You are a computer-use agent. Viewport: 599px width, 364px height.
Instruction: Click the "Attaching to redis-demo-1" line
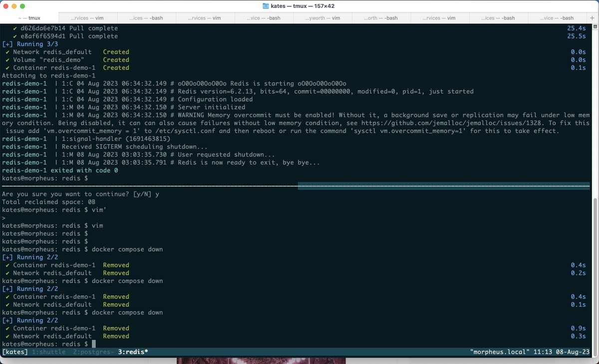click(x=48, y=76)
